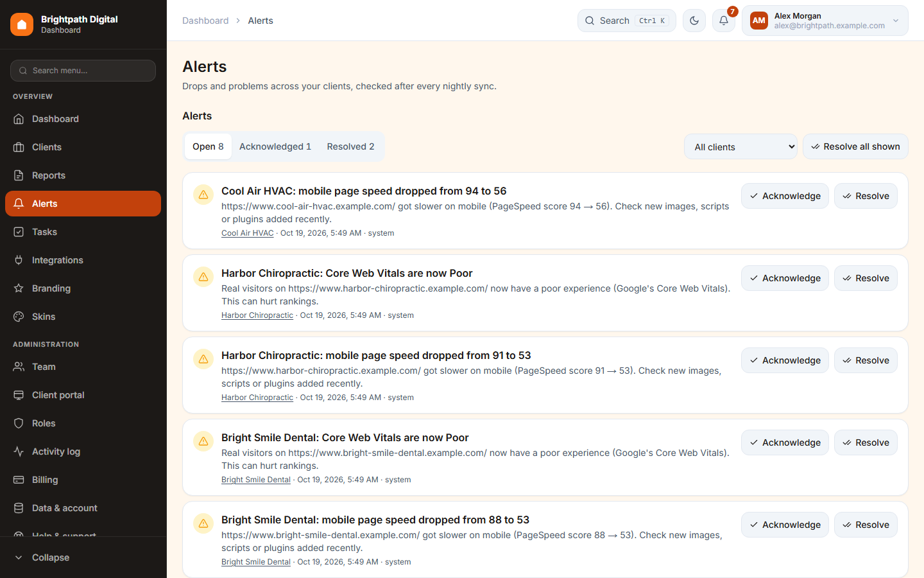Open the All clients filter dropdown
The image size is (924, 578).
740,146
